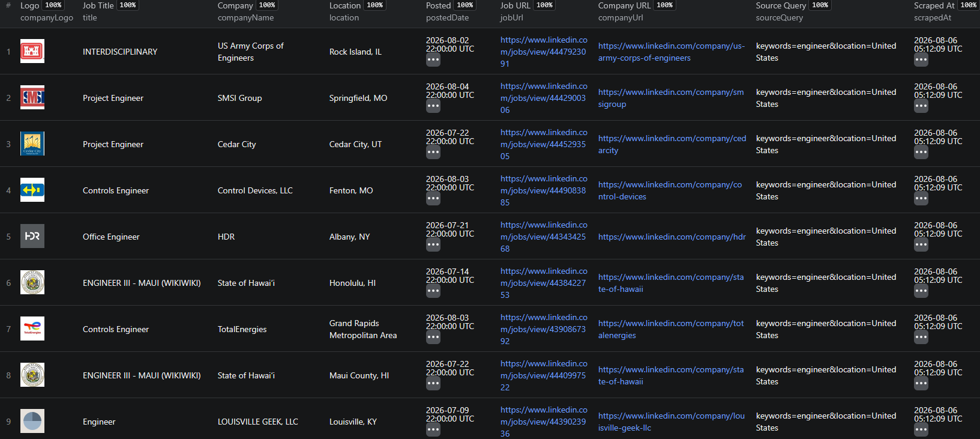Open the job link ending in 4440997522
The image size is (980, 439).
pyautogui.click(x=544, y=375)
